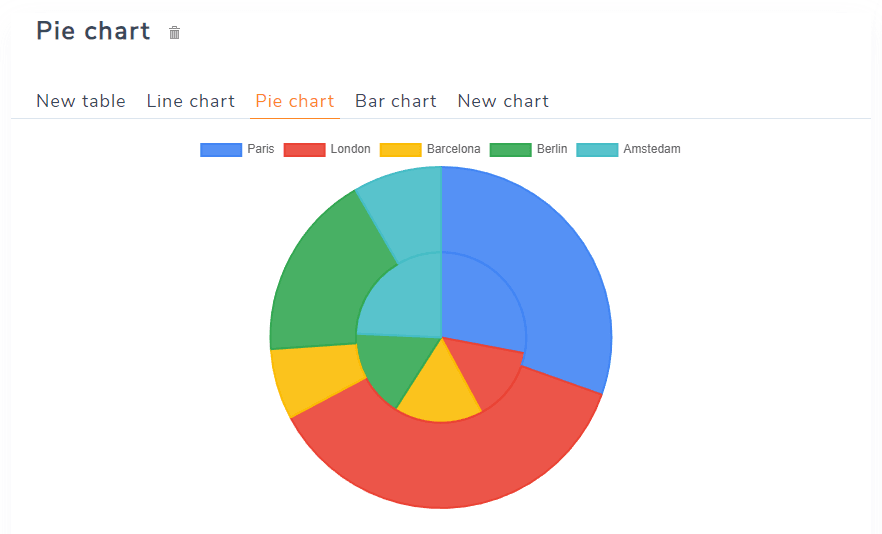
Task: Click the teal Amstedam legend swatch
Action: (x=597, y=149)
